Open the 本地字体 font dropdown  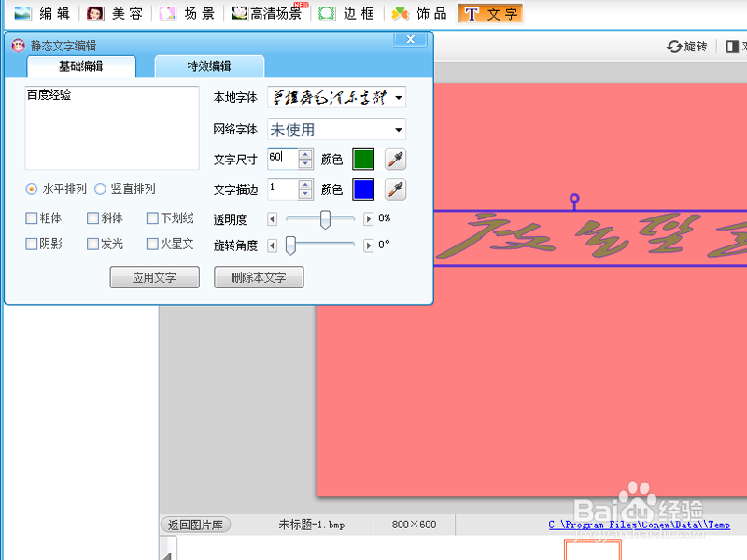pos(336,98)
